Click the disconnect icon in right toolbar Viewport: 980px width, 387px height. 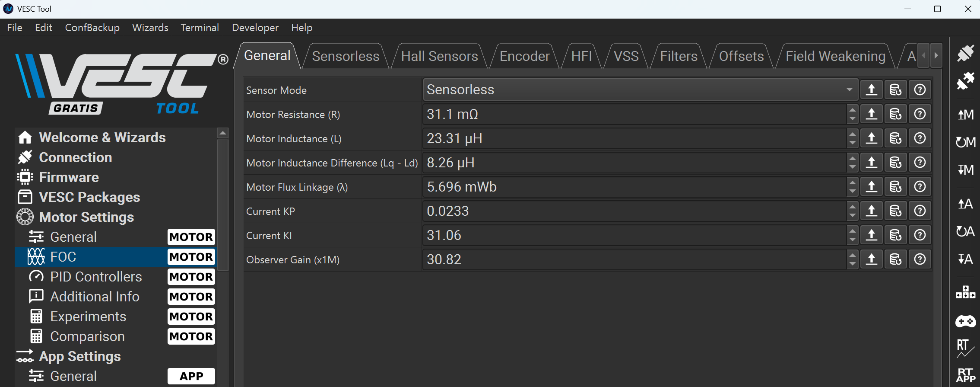coord(965,81)
